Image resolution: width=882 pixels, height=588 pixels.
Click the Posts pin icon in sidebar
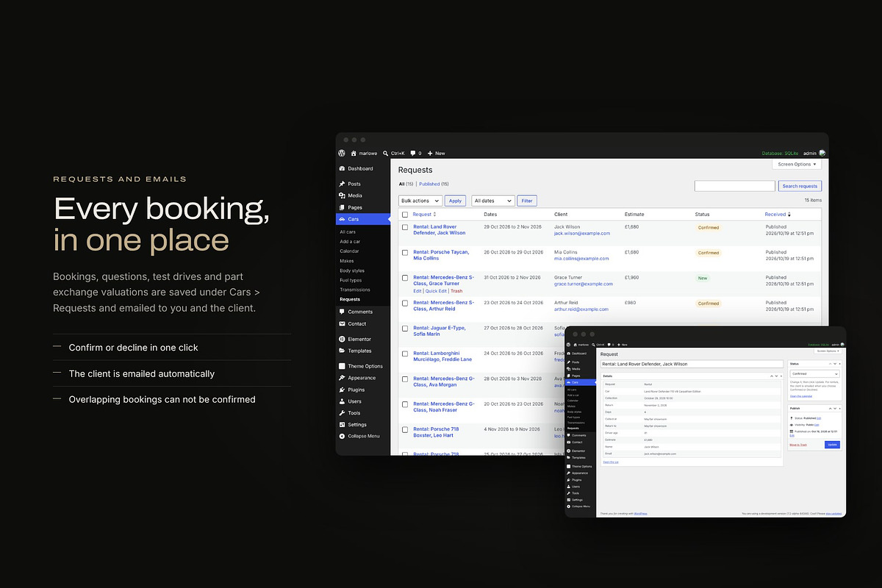point(343,184)
